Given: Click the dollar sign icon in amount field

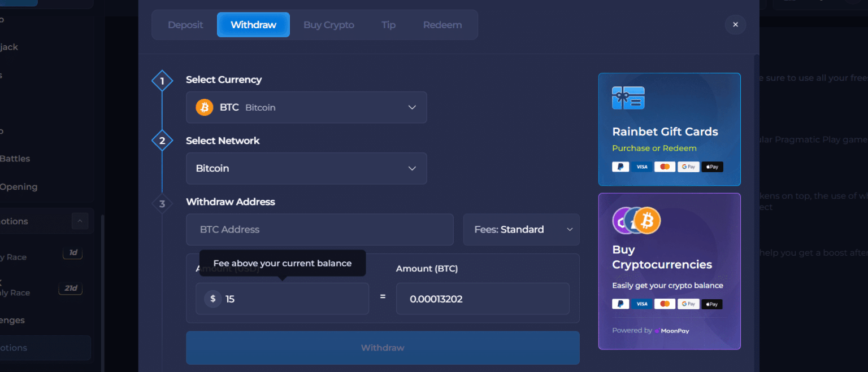Looking at the screenshot, I should click(212, 299).
